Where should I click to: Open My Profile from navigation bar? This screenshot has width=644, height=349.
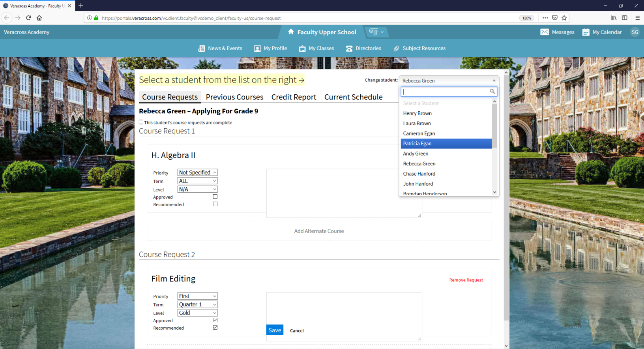coord(271,49)
